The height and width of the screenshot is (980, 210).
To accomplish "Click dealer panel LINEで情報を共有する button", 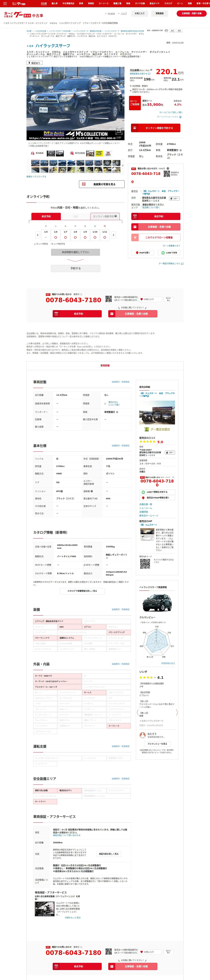I will 157,492.
